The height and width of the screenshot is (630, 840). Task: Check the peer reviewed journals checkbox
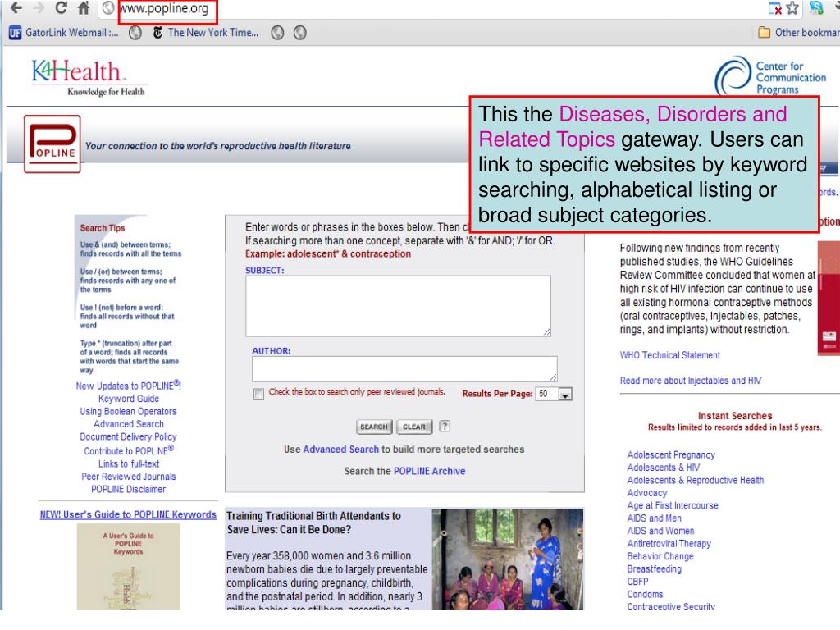point(258,395)
